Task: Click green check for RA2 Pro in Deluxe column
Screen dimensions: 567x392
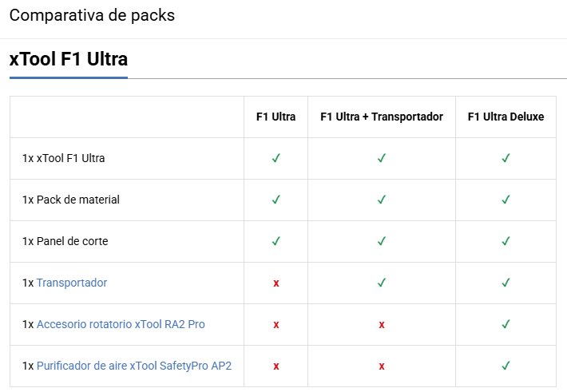Action: pos(506,324)
